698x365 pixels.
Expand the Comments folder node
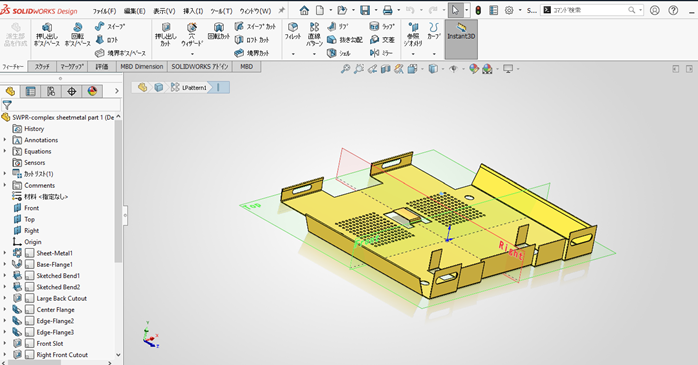pyautogui.click(x=5, y=185)
